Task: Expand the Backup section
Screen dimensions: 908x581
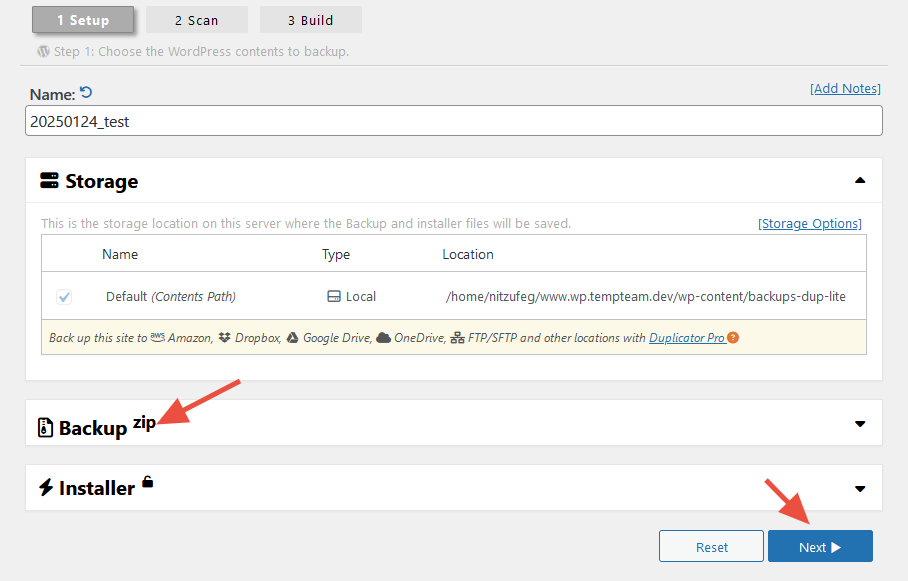Action: [x=860, y=424]
